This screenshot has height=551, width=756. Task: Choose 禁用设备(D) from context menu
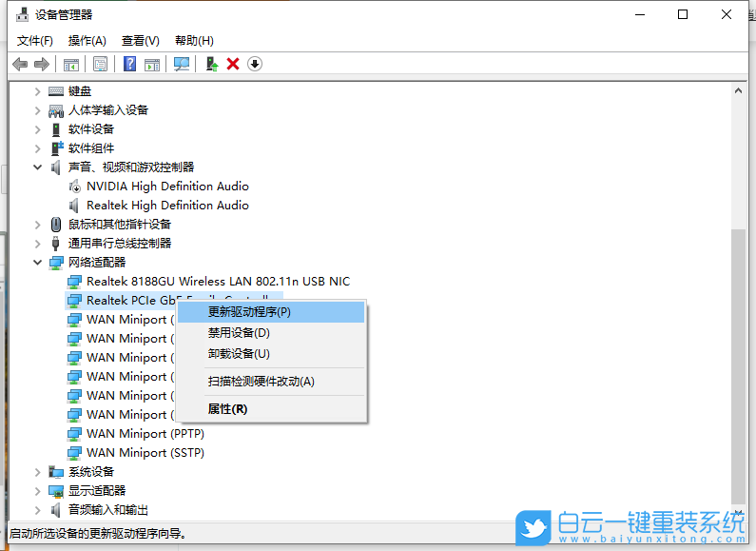pyautogui.click(x=239, y=333)
